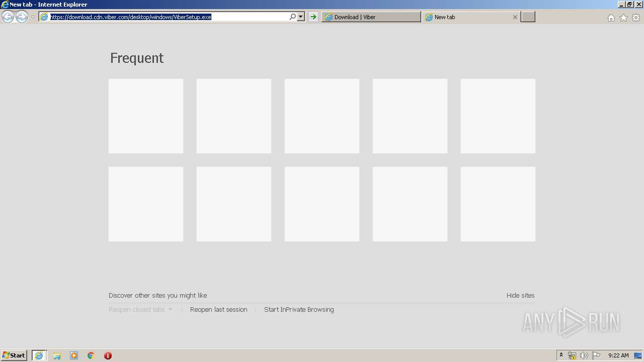Screen dimensions: 644x362
Task: Click the first frequent site tile in top row
Action: click(x=146, y=116)
